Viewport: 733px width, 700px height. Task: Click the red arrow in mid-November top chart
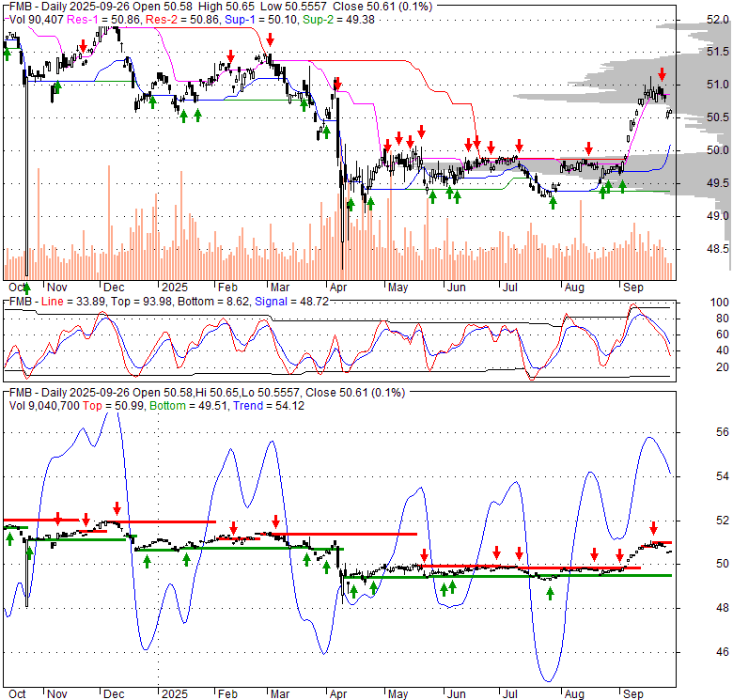84,46
